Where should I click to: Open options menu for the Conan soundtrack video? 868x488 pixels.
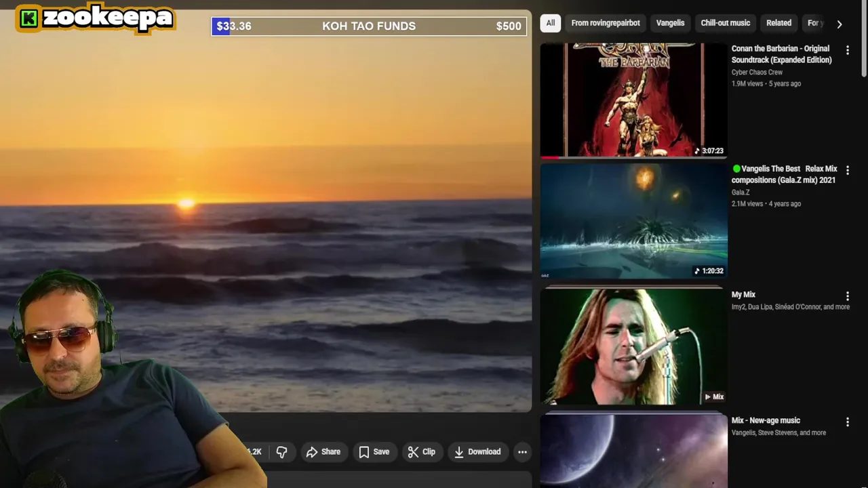(847, 50)
